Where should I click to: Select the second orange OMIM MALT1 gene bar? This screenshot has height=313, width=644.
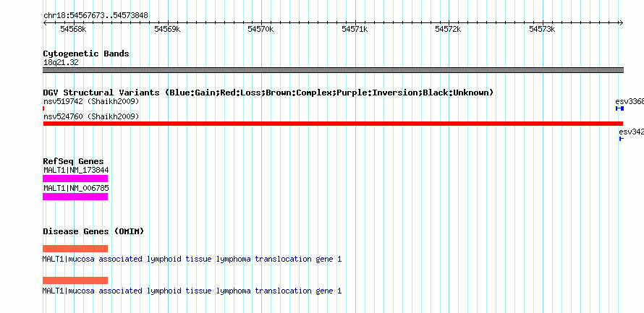click(x=75, y=280)
